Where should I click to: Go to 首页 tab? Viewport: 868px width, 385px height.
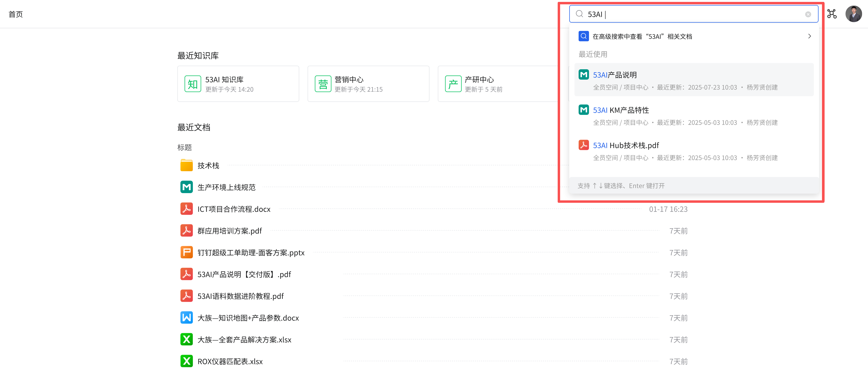point(16,14)
